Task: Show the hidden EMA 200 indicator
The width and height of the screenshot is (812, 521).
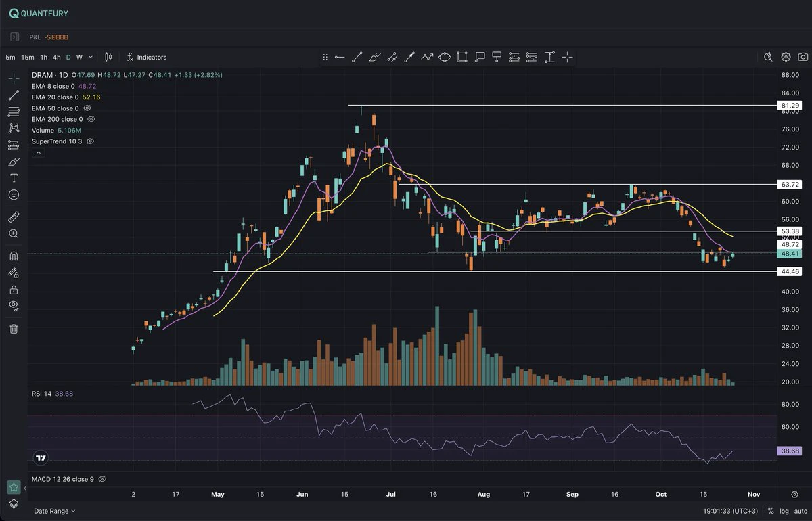Action: pyautogui.click(x=91, y=119)
